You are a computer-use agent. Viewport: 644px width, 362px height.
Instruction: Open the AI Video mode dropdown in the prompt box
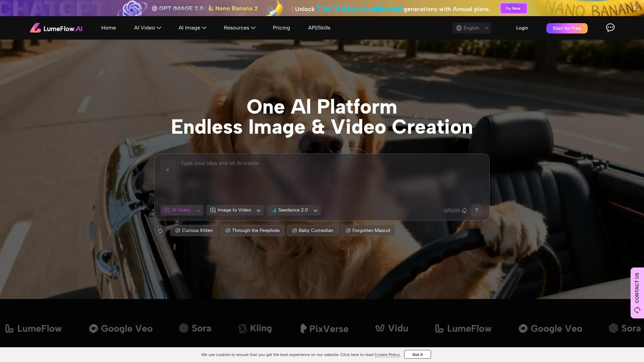pos(182,210)
